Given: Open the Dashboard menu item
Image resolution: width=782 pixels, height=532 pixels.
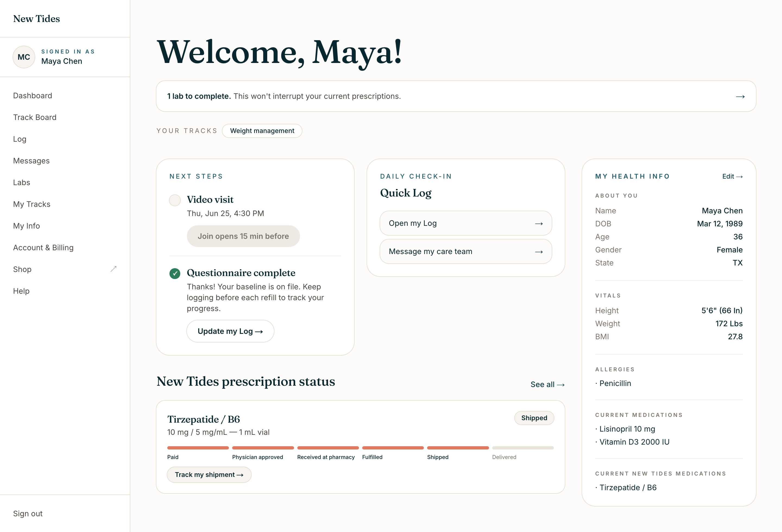Looking at the screenshot, I should pos(33,96).
